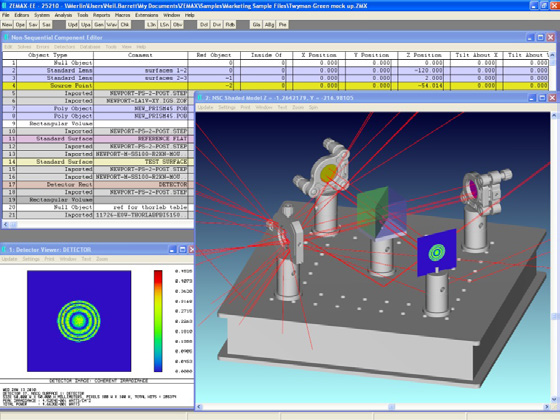Viewport: 560px width, 420px height.
Task: Select the Detector Rect object row
Action: tap(98, 185)
